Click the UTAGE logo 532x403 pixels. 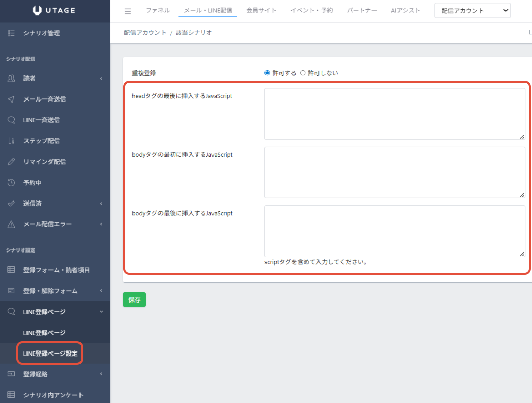coord(55,10)
